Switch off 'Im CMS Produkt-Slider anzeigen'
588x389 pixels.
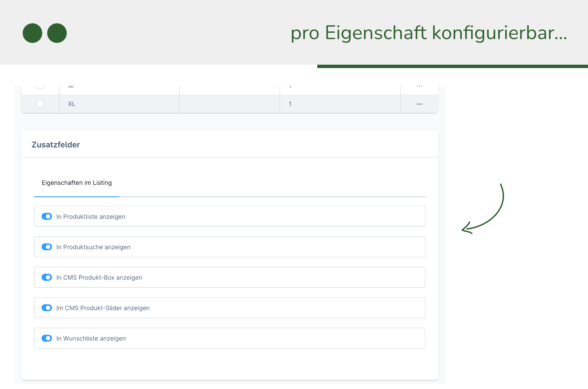[47, 307]
